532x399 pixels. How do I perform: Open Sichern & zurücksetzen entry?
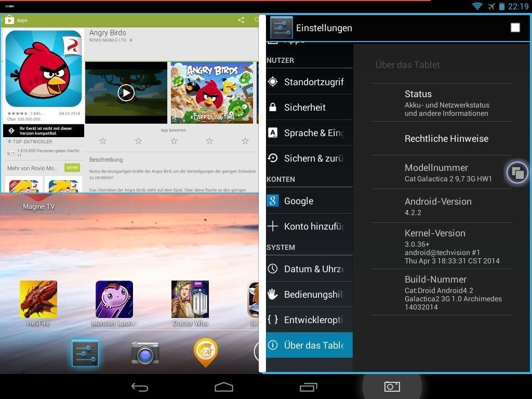[310, 158]
